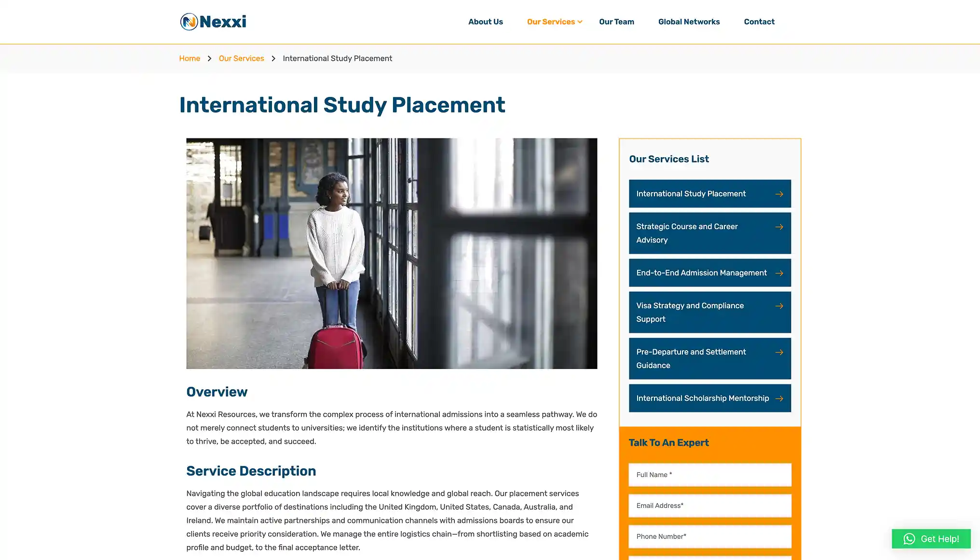Click the Full Name input field
The image size is (980, 560).
[x=710, y=475]
